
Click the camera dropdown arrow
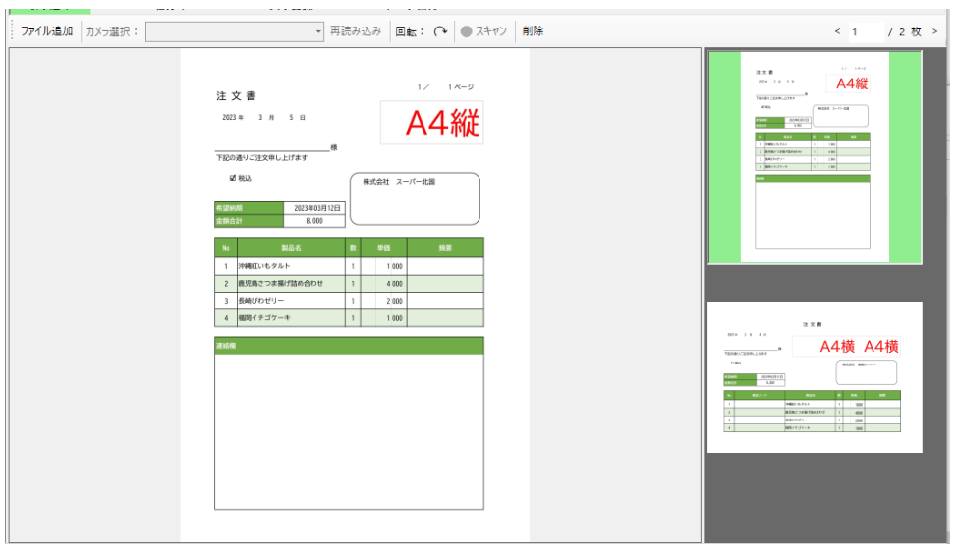point(318,32)
